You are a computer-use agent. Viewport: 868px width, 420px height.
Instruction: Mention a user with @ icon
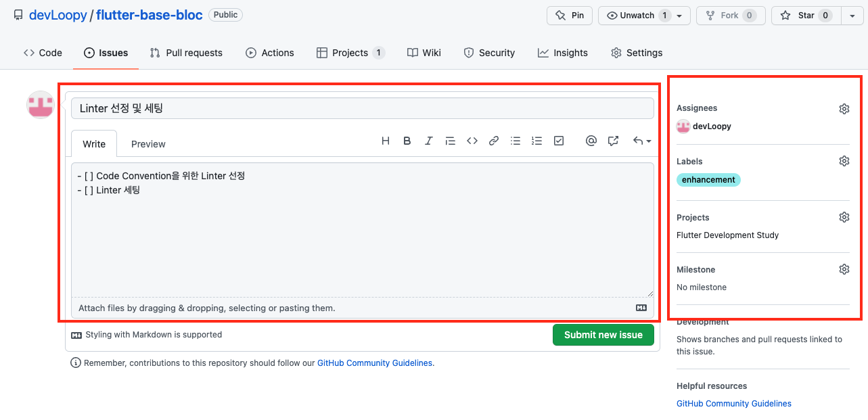[591, 141]
